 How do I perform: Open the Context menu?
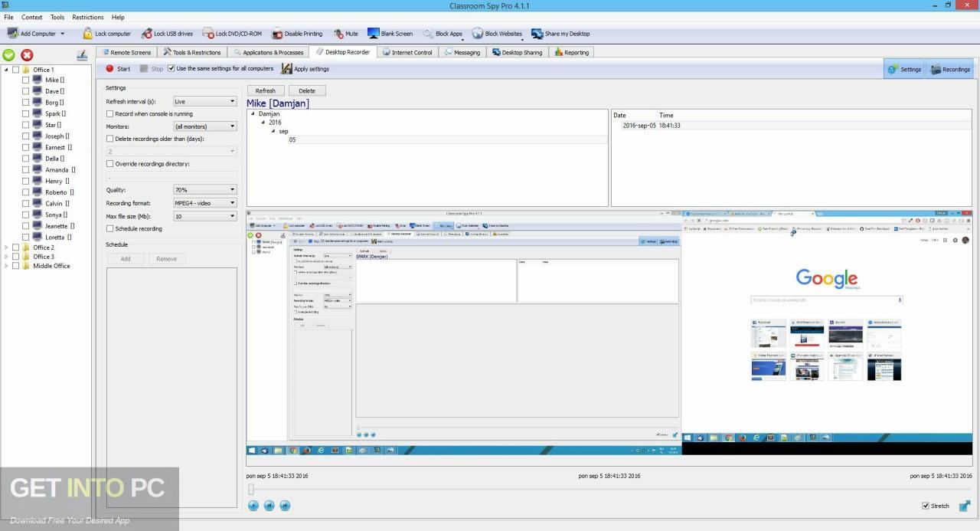pos(32,17)
